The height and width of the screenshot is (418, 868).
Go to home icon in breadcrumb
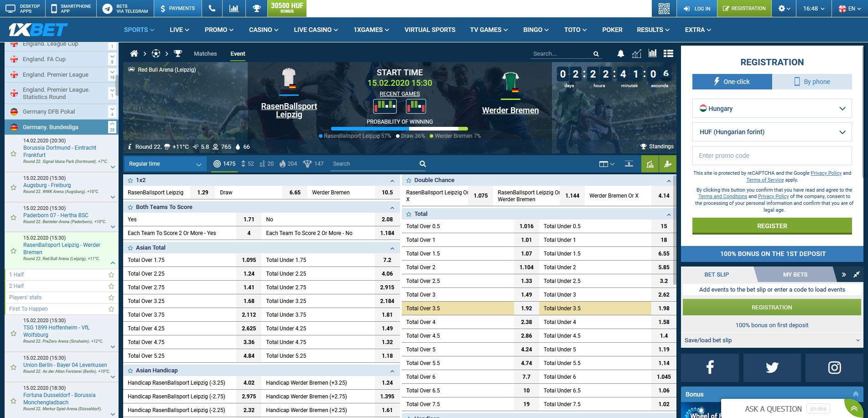134,54
